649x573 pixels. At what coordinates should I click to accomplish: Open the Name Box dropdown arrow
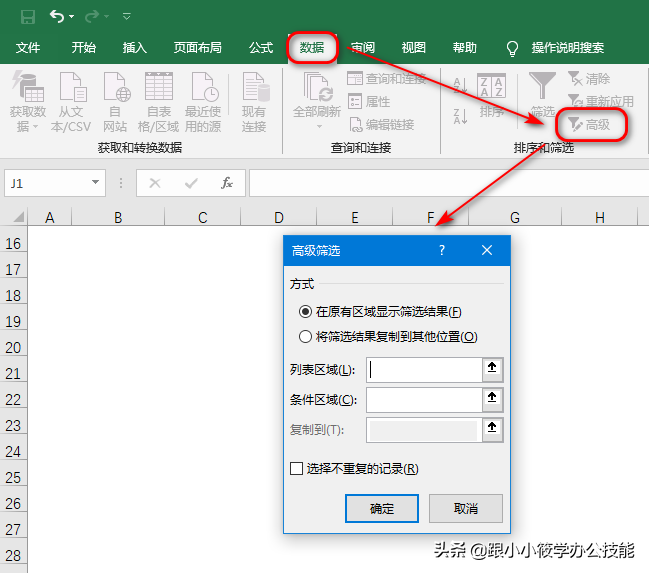tap(95, 183)
